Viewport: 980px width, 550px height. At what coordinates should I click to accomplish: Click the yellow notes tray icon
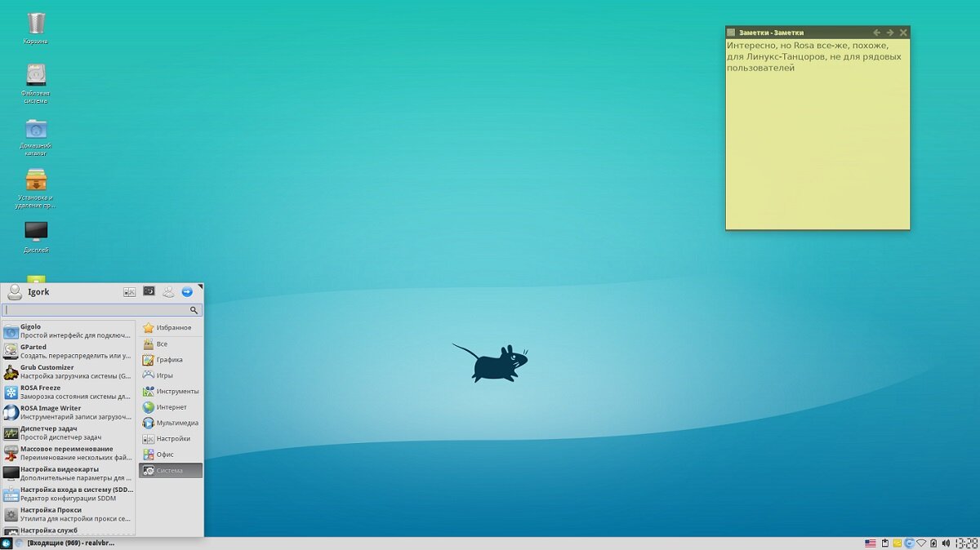point(897,543)
